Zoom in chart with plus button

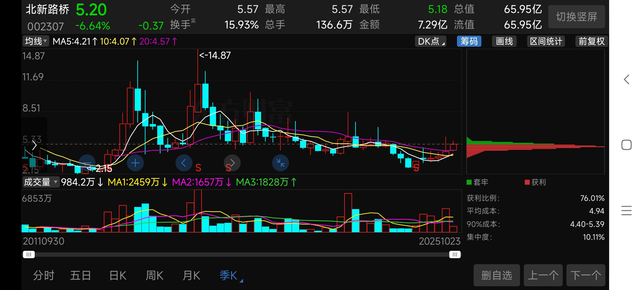[x=135, y=163]
